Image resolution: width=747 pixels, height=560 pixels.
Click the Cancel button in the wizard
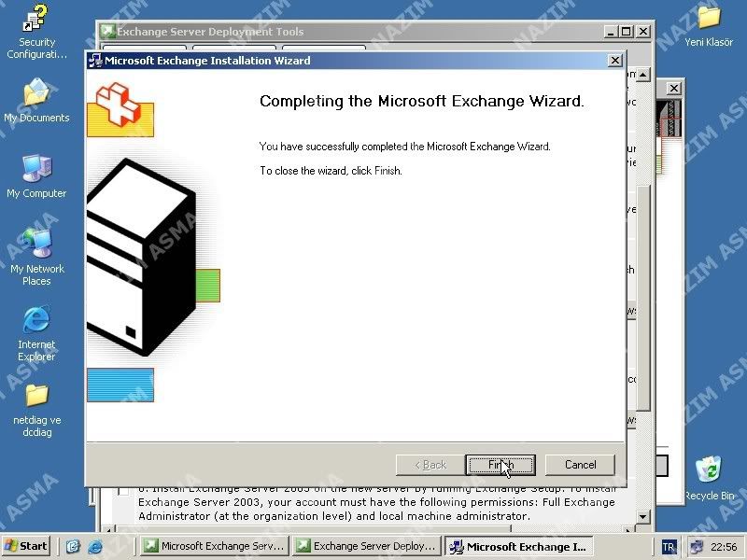(580, 465)
